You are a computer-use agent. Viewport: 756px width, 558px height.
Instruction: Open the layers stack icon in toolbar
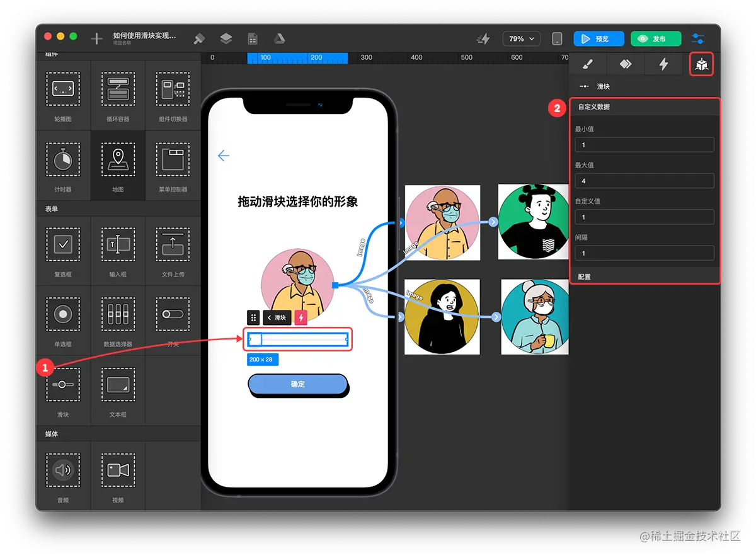pos(226,39)
